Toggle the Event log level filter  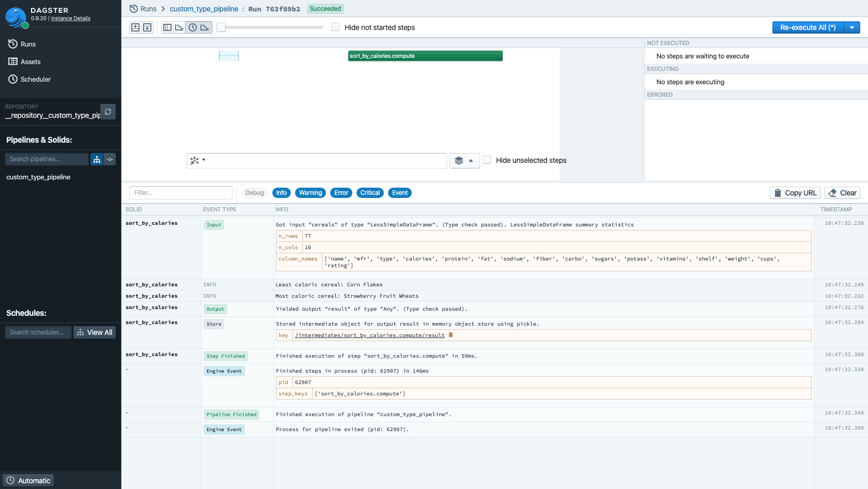coord(399,193)
